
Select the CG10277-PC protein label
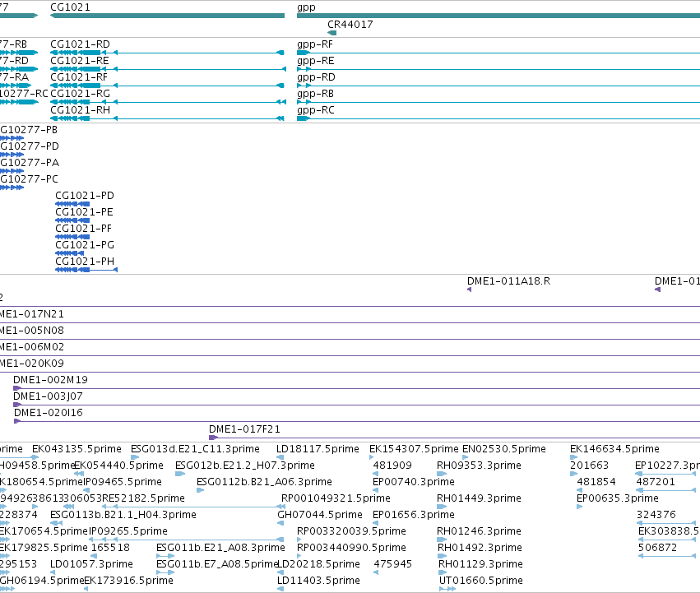tap(29, 179)
